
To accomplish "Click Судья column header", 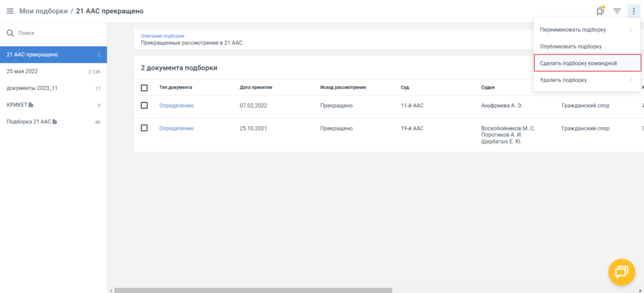I will (488, 87).
